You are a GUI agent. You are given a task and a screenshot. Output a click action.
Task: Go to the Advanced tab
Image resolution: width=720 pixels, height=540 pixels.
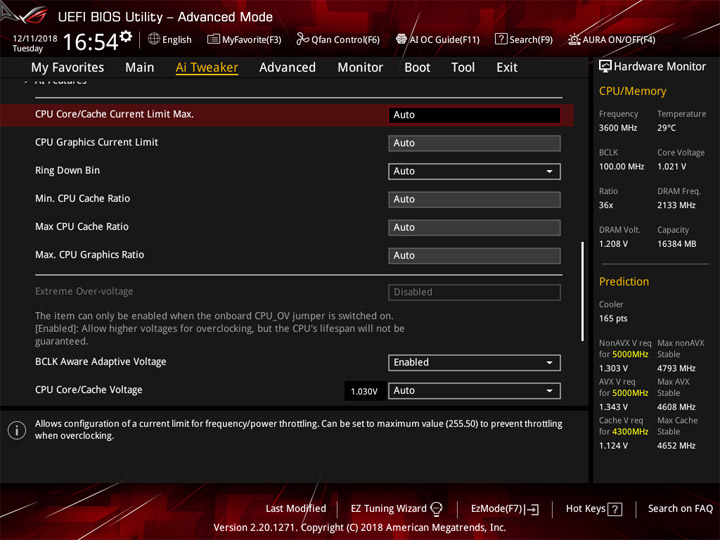point(287,68)
